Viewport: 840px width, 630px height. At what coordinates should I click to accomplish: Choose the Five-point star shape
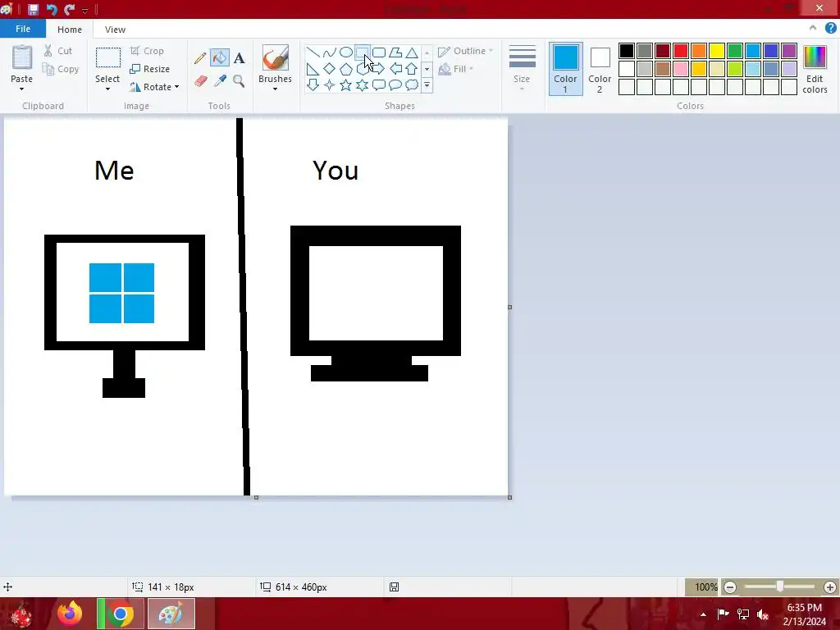pos(346,84)
